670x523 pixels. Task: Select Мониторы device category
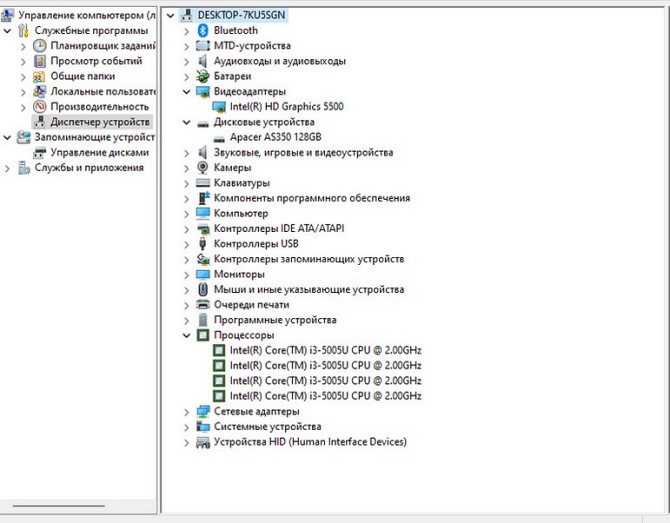point(239,274)
